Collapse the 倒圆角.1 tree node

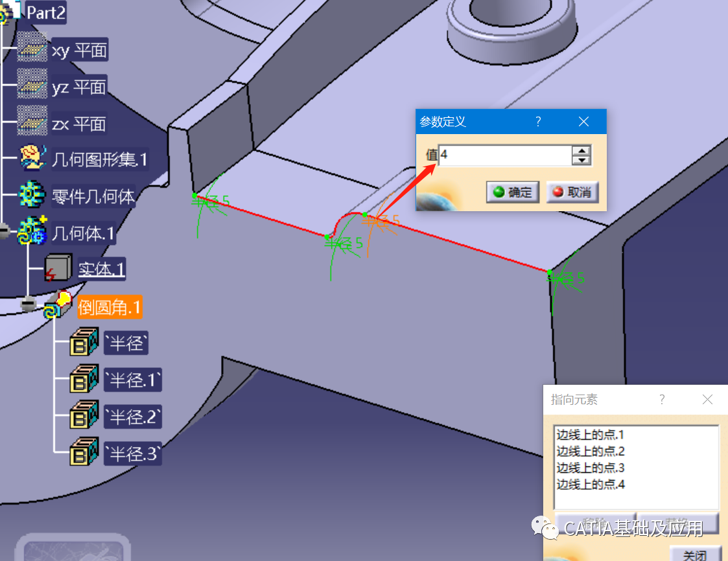tap(29, 304)
